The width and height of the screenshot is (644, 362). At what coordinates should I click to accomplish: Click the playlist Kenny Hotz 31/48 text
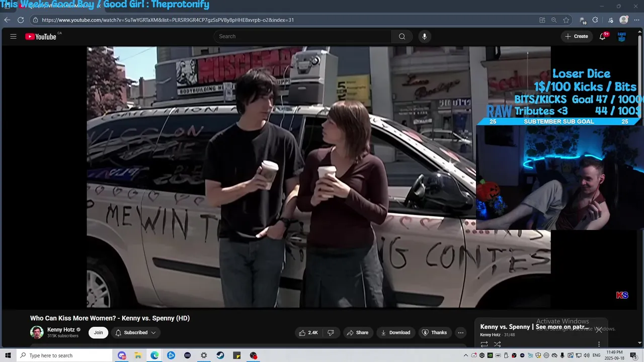pos(497,335)
